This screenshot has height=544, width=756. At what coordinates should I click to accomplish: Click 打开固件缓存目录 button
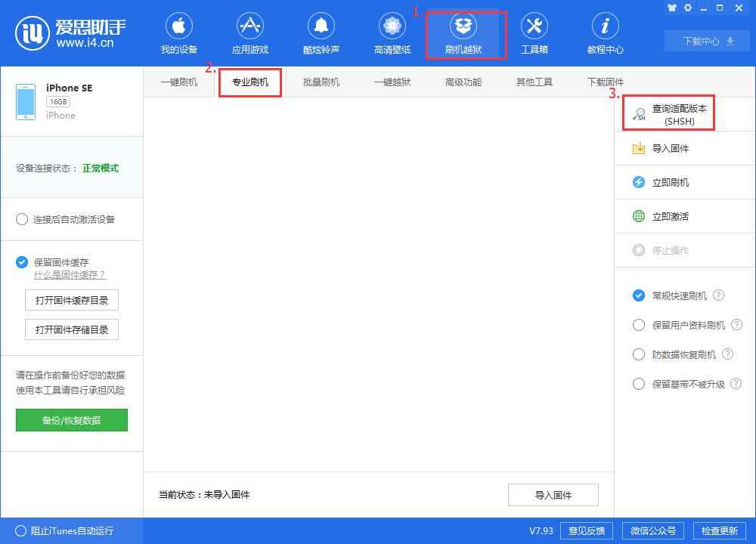[x=71, y=300]
